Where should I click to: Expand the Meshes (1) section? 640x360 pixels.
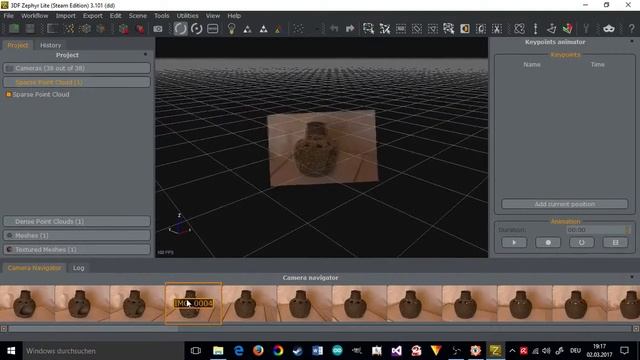77,236
